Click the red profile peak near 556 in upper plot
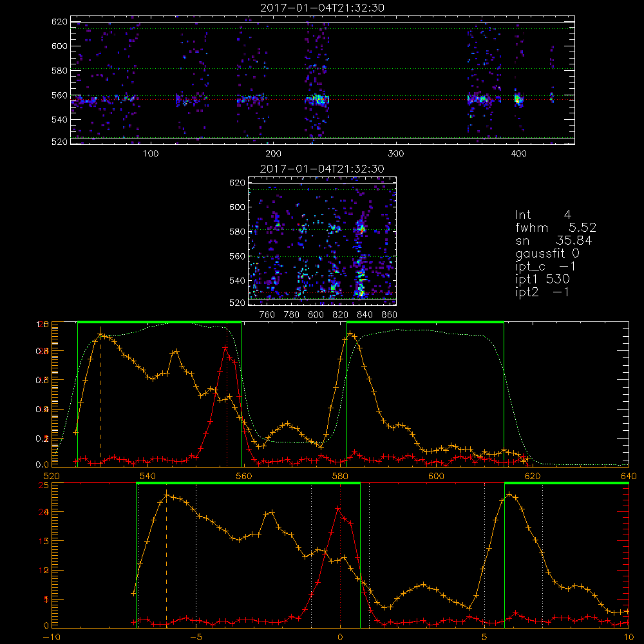644x644 pixels. [x=225, y=348]
